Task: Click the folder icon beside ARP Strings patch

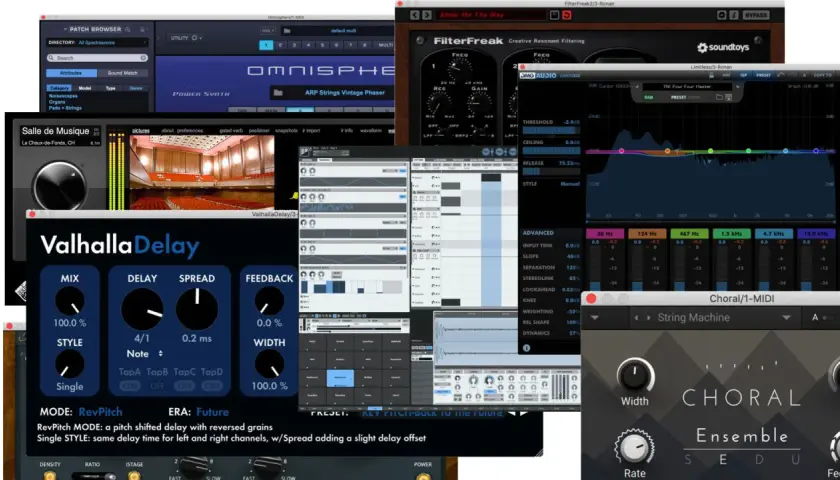Action: click(278, 93)
